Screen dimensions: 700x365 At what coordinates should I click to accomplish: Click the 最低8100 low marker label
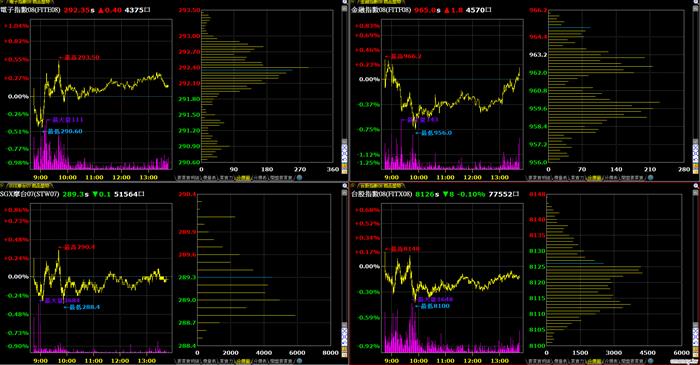(x=433, y=306)
